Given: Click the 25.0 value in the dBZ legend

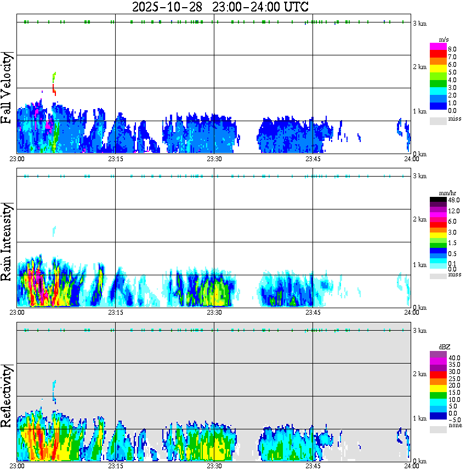Looking at the screenshot, I should pos(454,379).
